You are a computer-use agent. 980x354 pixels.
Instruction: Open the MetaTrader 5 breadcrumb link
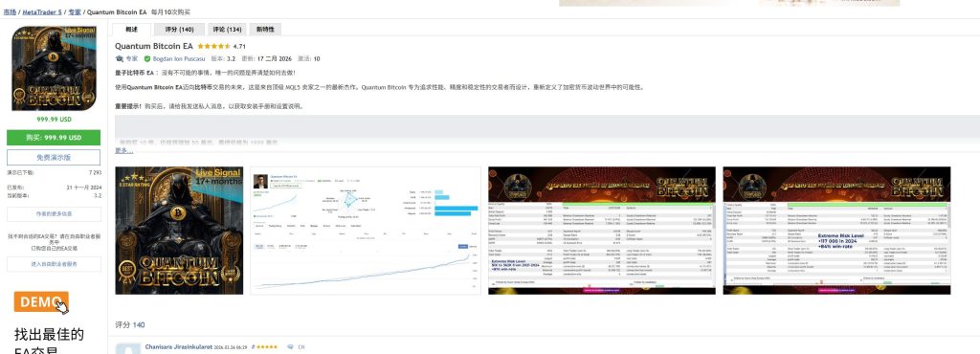tap(42, 11)
